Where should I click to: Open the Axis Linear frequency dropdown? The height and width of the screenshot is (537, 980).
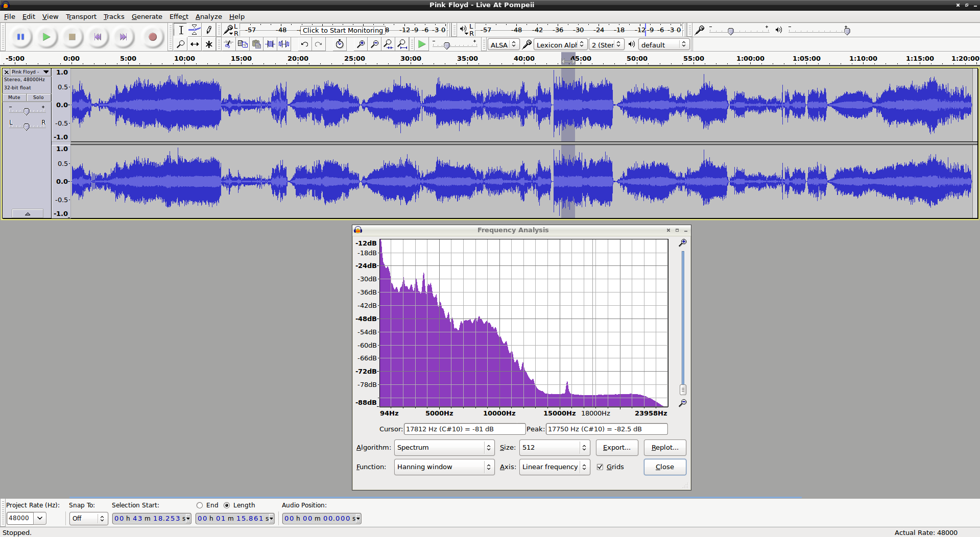555,467
